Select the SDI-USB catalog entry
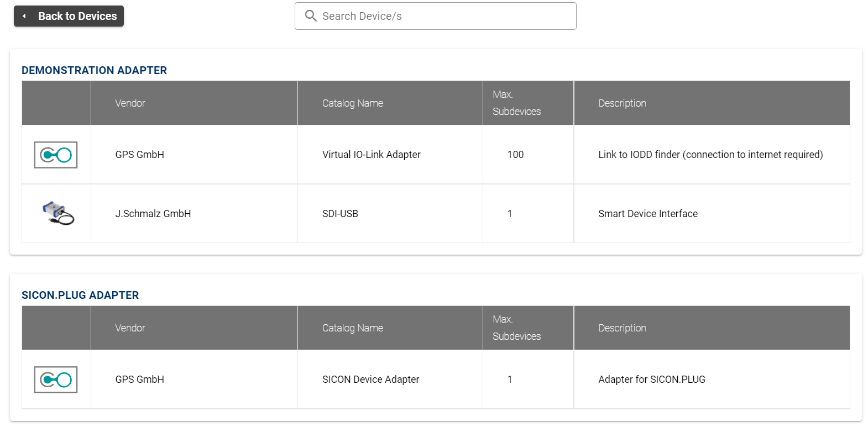868x427 pixels. coord(340,214)
